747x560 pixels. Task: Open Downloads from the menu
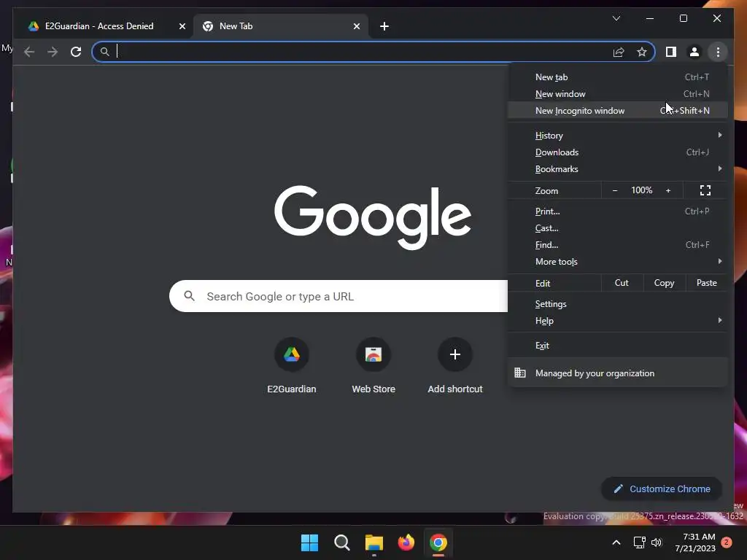617,152
